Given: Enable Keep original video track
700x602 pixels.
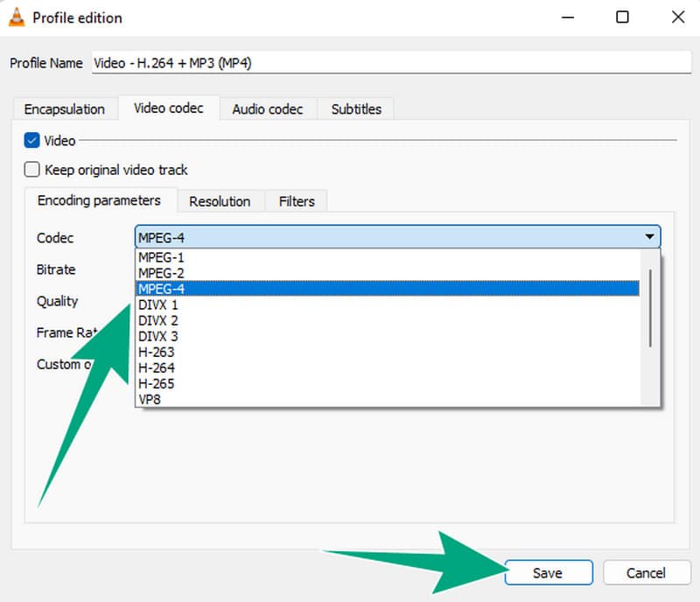Looking at the screenshot, I should [32, 170].
